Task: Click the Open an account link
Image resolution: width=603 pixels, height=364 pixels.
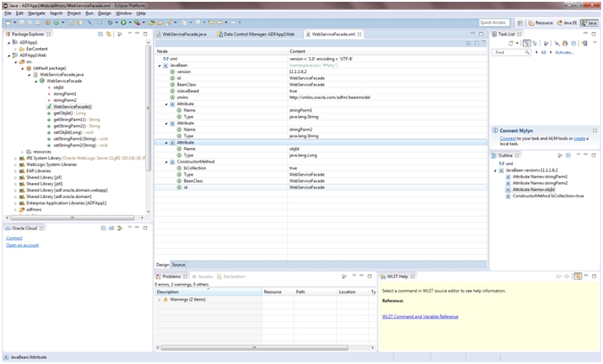Action: (22, 245)
